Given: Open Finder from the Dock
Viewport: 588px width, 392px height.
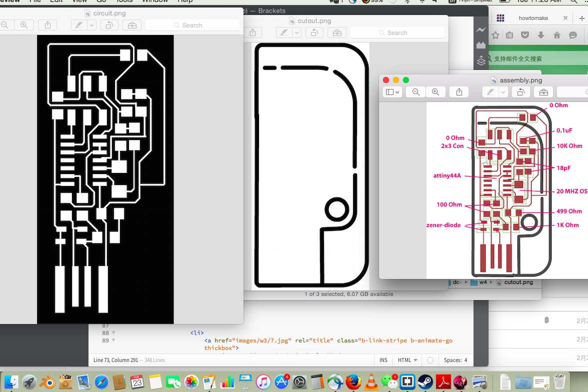Looking at the screenshot, I should point(11,382).
